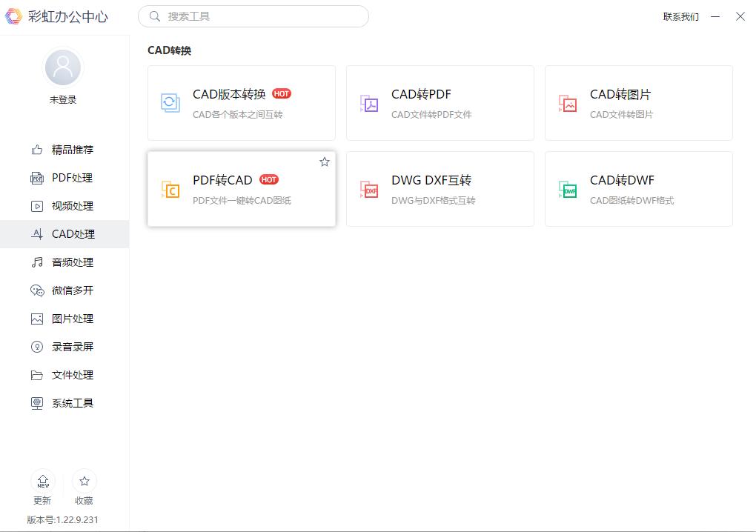This screenshot has height=532, width=756.
Task: Click version text 版本号:1.22.9.231
Action: 63,519
